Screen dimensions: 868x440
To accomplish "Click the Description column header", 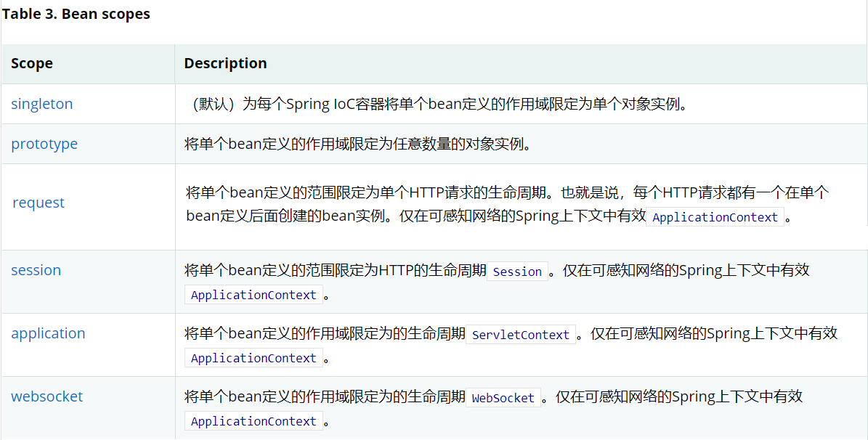I will pos(225,63).
